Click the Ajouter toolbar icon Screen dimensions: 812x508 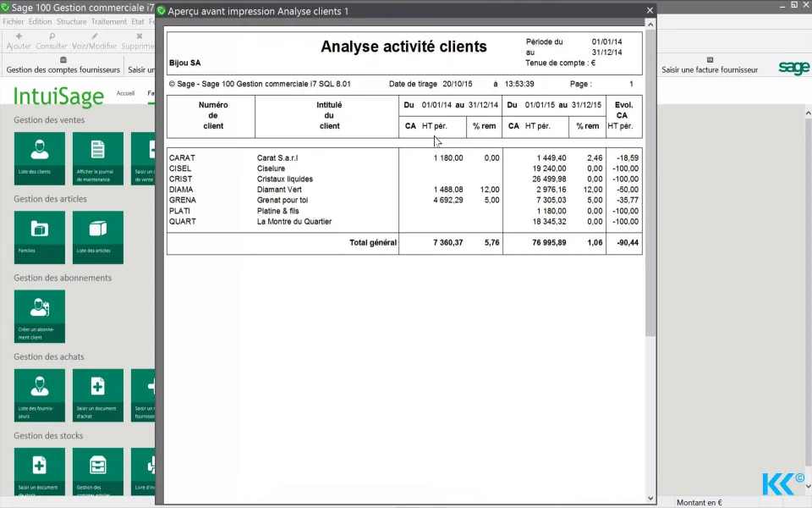tap(19, 41)
